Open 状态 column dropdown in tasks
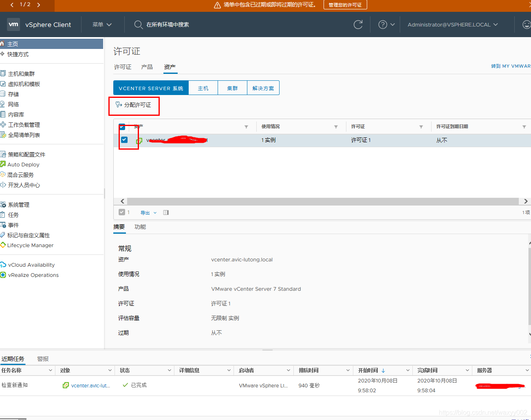Viewport: 531px width, 420px height. pos(170,370)
